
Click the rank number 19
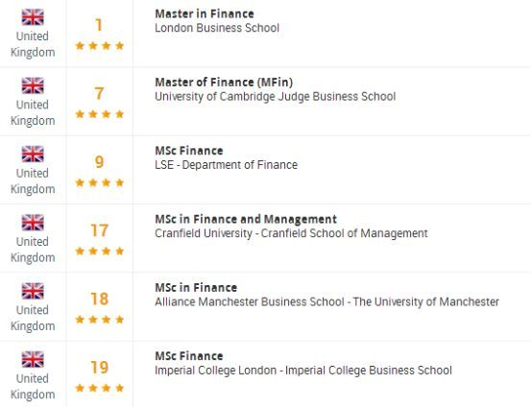99,368
